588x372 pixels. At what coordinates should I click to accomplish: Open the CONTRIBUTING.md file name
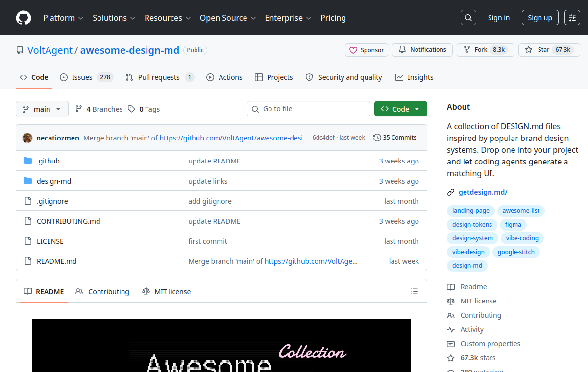pyautogui.click(x=69, y=221)
